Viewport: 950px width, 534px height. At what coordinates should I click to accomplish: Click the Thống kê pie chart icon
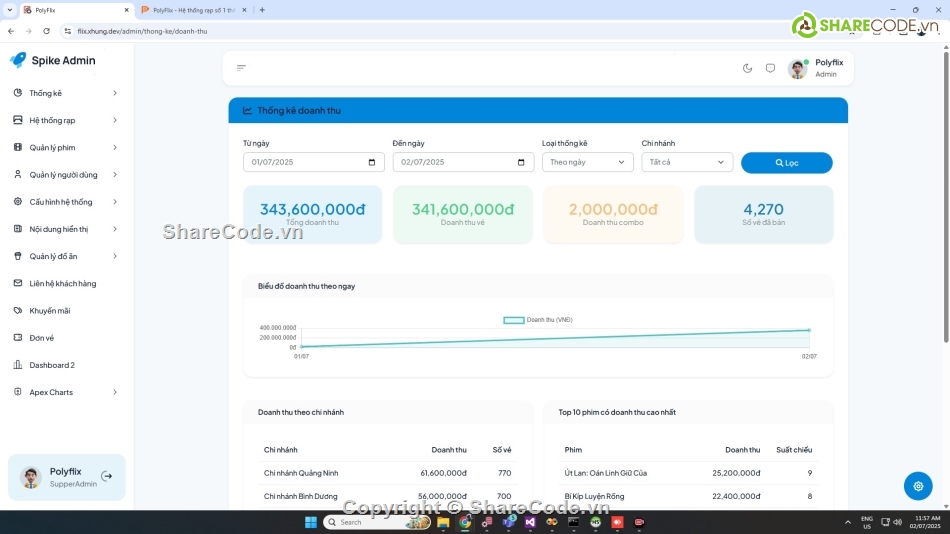pos(18,93)
